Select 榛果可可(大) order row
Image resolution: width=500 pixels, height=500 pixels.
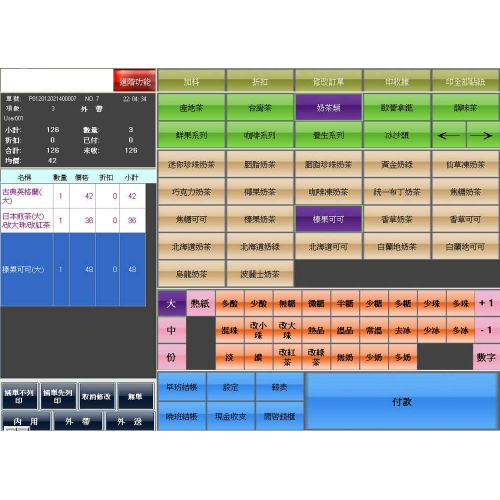(73, 269)
